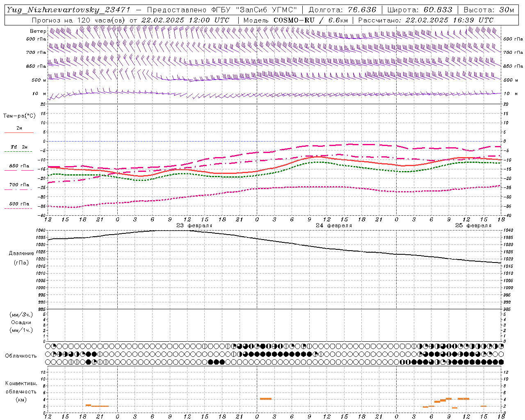Click the Модель COSMO-RU / 6.6км label
Viewport: 525px width, 420px height.
tap(296, 20)
